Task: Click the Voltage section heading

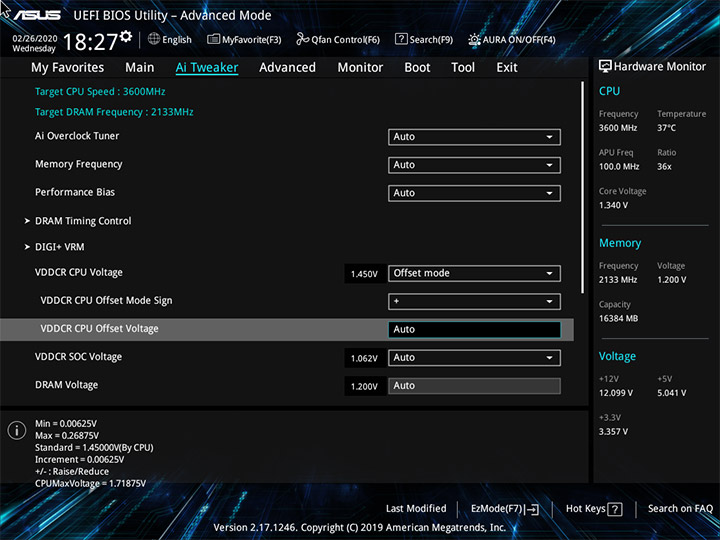Action: (x=617, y=356)
